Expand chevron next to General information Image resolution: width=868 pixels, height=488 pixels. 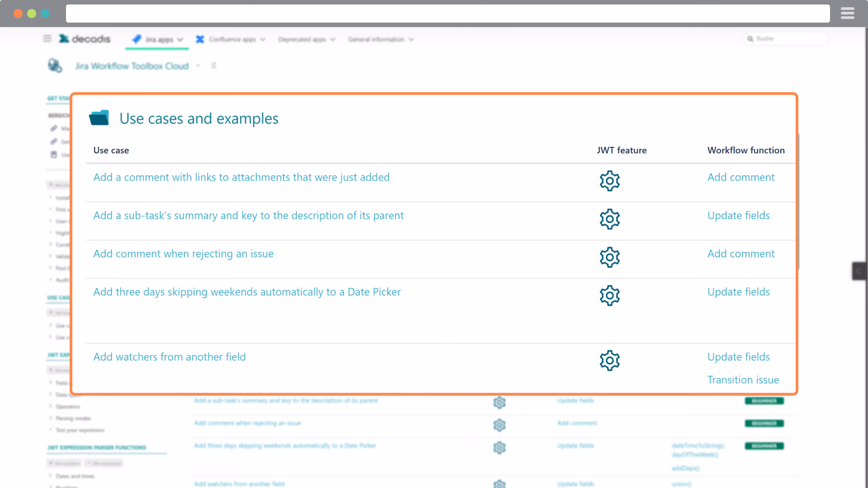pos(411,39)
